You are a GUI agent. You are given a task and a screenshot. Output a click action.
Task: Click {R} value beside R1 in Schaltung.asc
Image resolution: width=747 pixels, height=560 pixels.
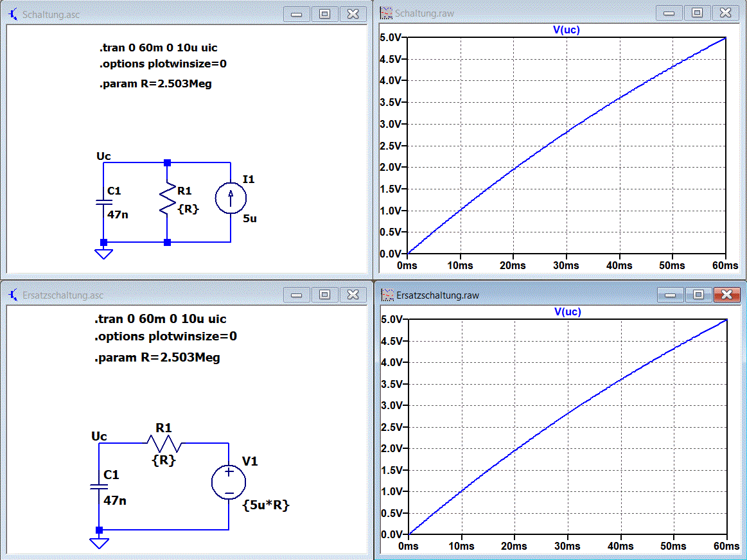click(x=188, y=209)
